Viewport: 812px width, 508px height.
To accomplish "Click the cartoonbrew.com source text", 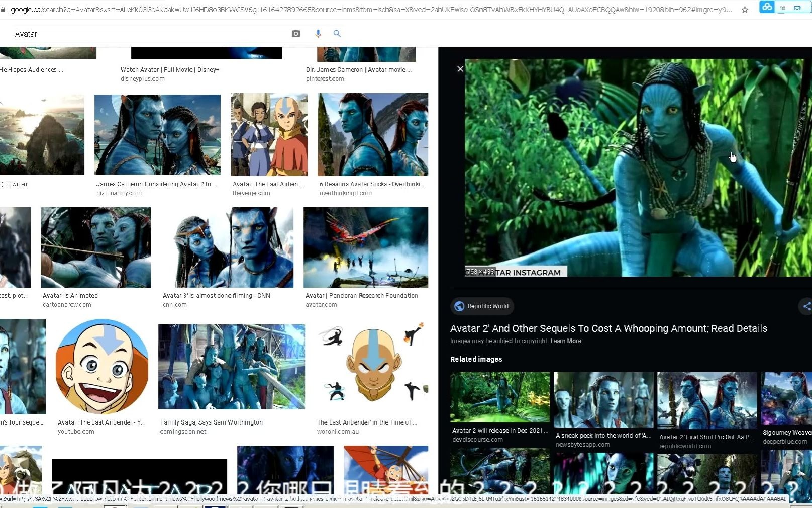I will point(67,305).
